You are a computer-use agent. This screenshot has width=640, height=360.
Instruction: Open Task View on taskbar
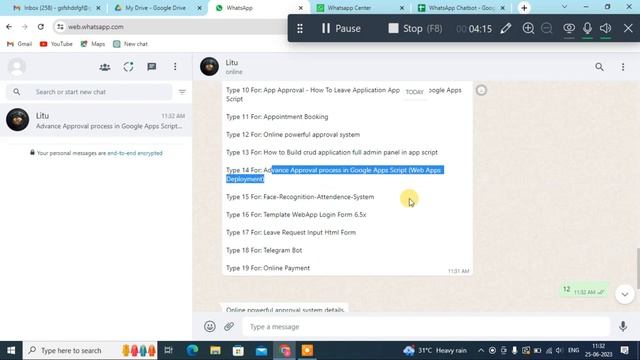tap(169, 350)
